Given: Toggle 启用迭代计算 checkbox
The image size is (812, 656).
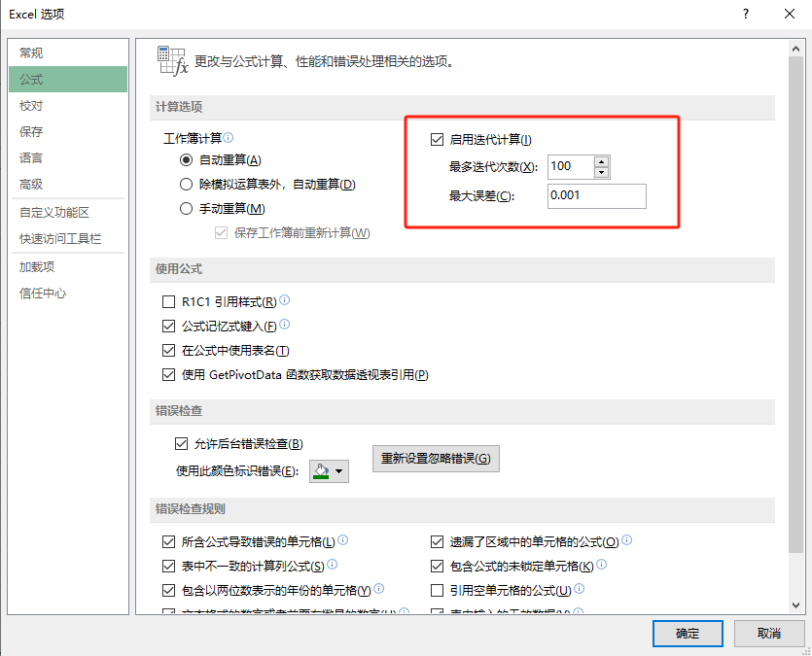Looking at the screenshot, I should click(x=437, y=139).
